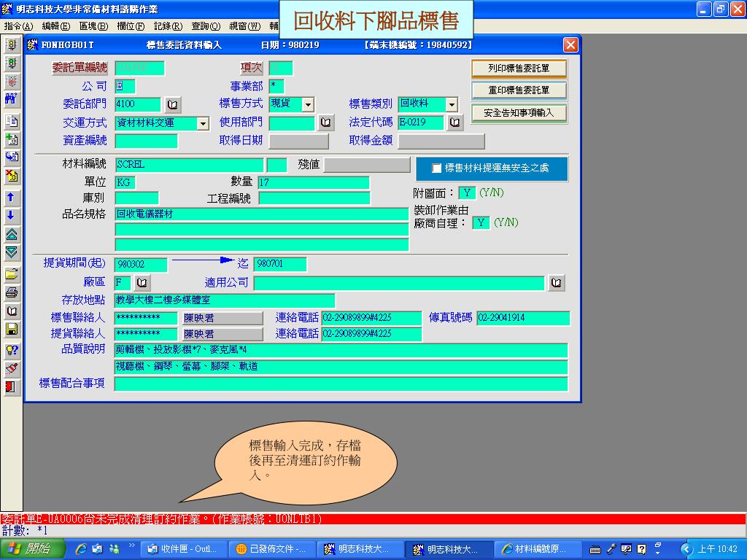Switch to 已發佈文件 taskbar item
Image resolution: width=747 pixels, height=560 pixels.
tap(273, 549)
